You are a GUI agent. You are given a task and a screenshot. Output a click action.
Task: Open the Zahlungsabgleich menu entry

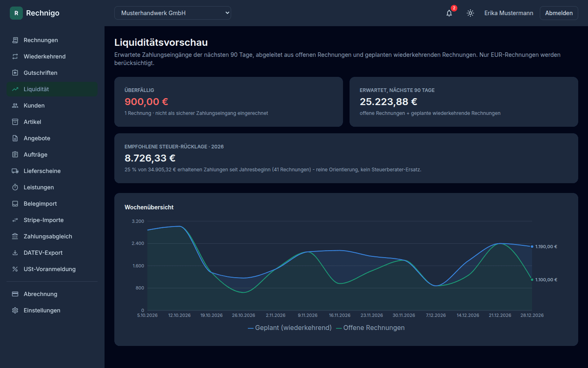click(x=52, y=236)
